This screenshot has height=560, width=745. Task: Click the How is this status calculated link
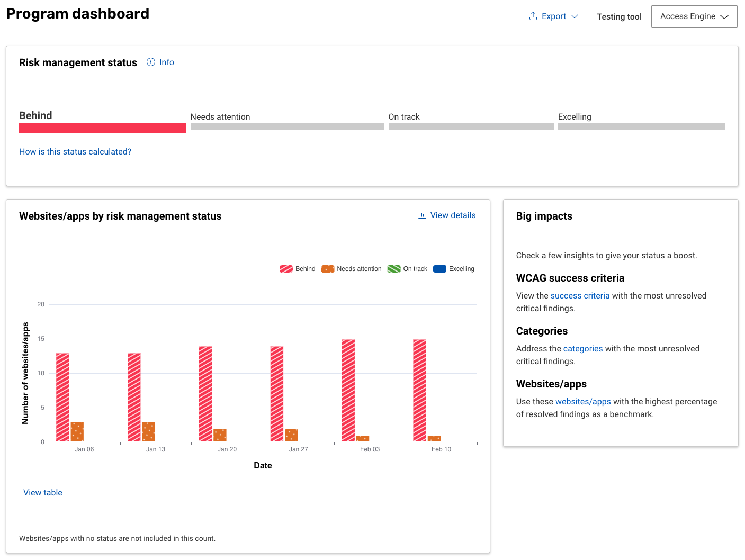click(75, 151)
